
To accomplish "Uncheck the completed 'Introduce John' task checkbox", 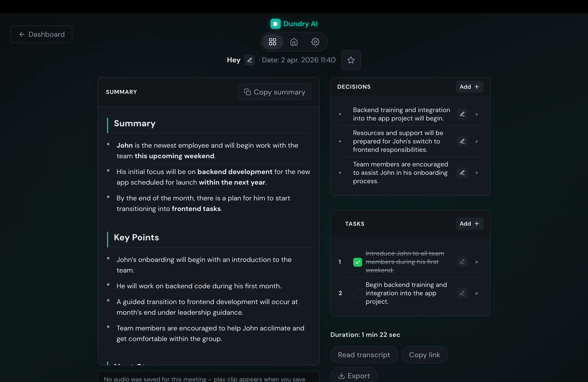I will pyautogui.click(x=357, y=262).
